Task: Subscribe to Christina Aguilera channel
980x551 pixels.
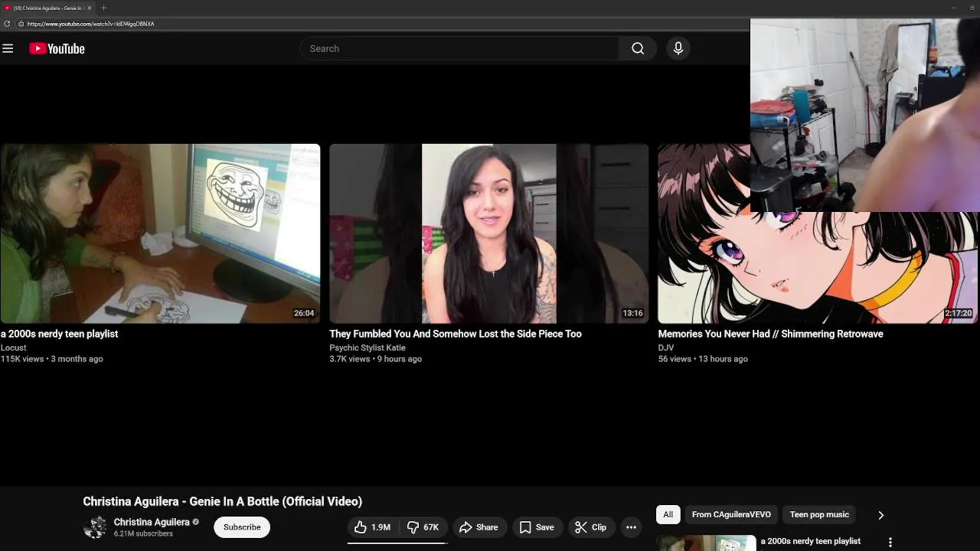Action: pos(242,527)
